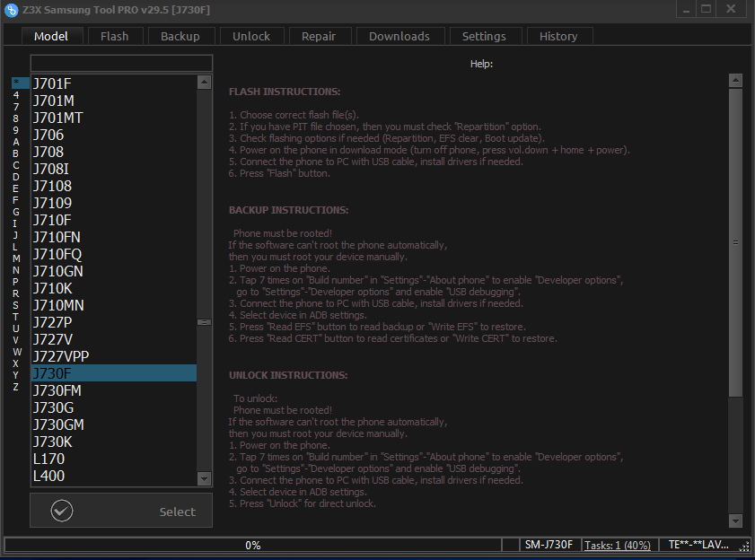The width and height of the screenshot is (755, 560).
Task: Filter models by letter G
Action: tap(16, 212)
